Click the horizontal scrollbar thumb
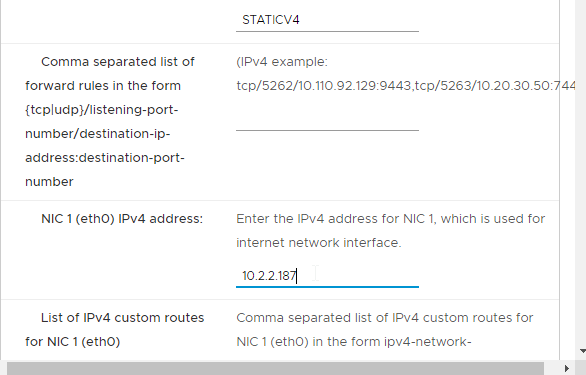 click(x=275, y=368)
